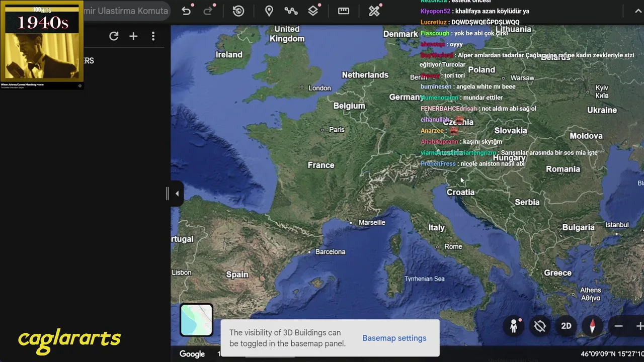Click the Google logo at bottom
Screen dimensions: 644x362
pos(192,354)
